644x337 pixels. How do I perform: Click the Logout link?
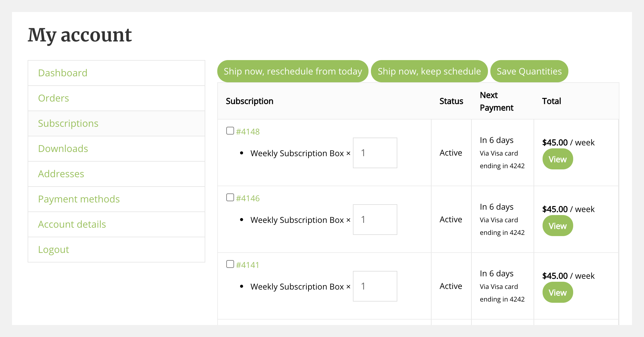53,249
